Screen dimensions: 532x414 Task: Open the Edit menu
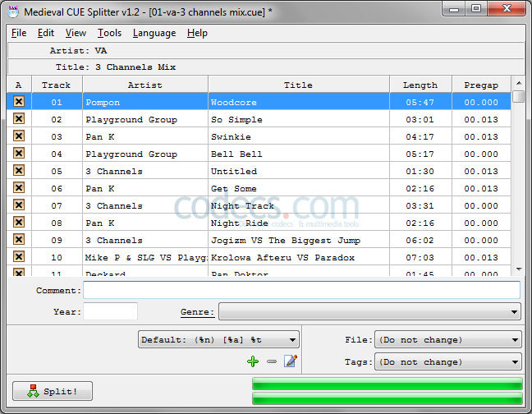(46, 33)
